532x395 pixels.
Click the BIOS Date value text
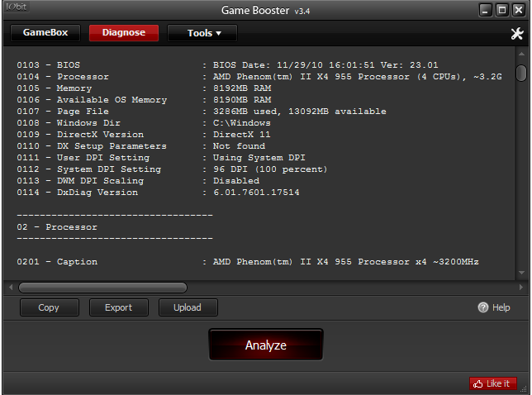(325, 64)
